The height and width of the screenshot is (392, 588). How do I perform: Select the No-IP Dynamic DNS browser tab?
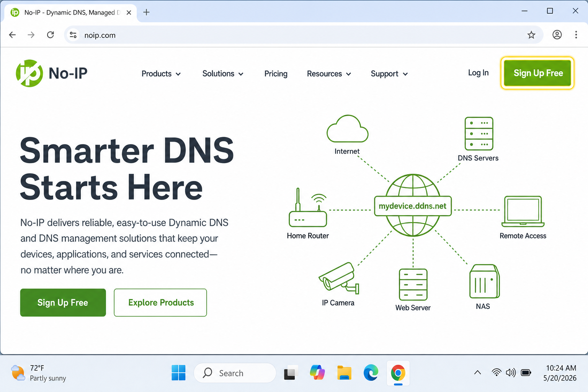pyautogui.click(x=70, y=13)
